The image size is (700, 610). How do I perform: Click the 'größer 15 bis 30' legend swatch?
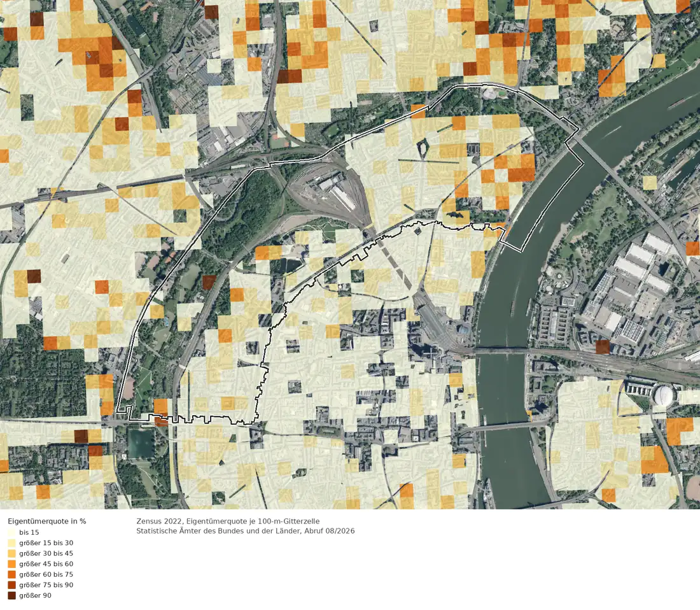click(11, 543)
